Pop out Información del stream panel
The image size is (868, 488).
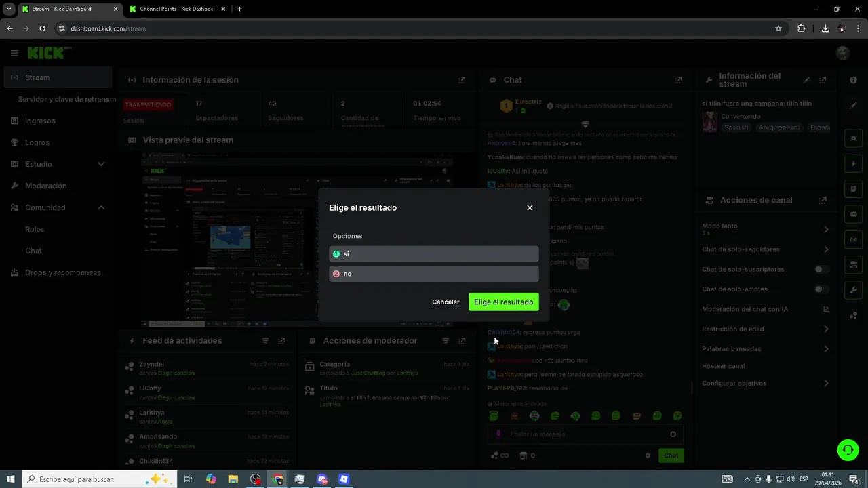(823, 80)
